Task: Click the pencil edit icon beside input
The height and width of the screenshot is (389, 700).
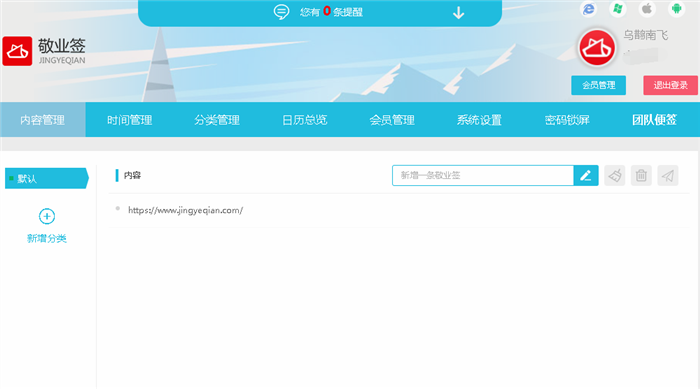Action: tap(586, 176)
